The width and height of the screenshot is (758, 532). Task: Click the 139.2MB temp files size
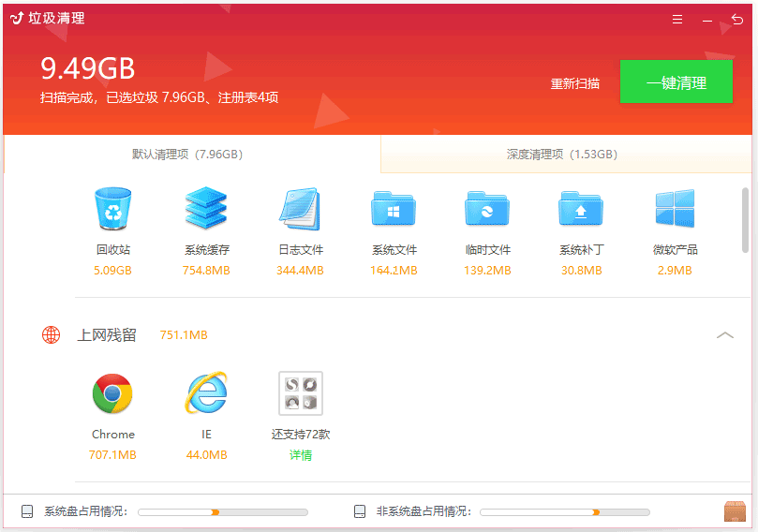point(487,270)
